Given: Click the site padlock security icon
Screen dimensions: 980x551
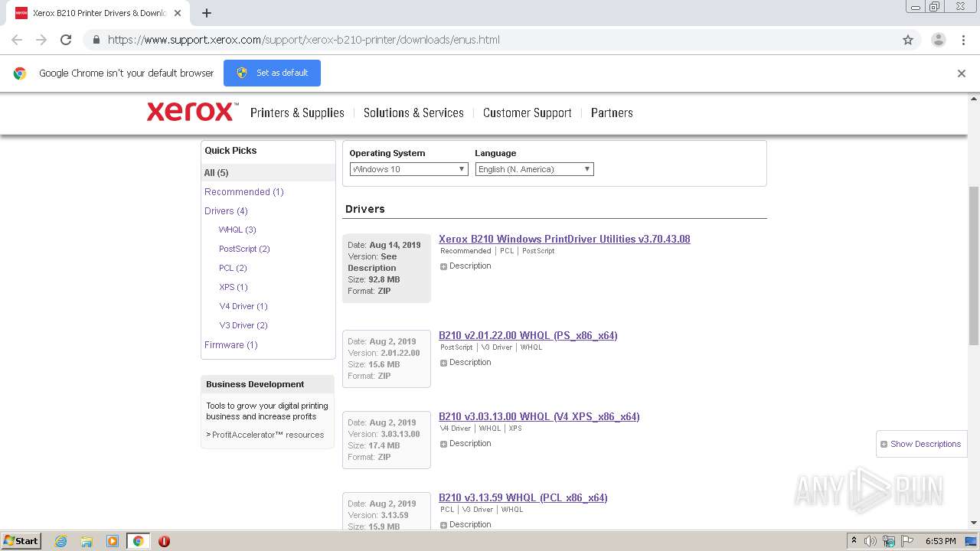Looking at the screenshot, I should pyautogui.click(x=96, y=40).
